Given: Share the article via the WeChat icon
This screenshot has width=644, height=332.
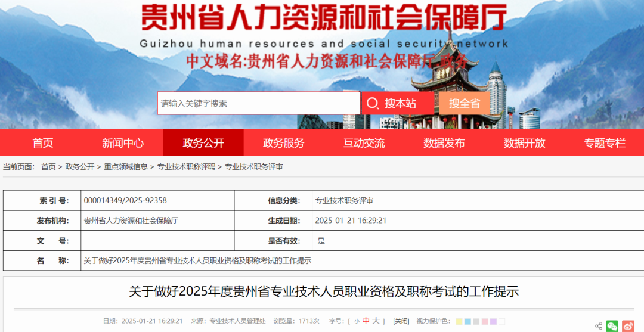Looking at the screenshot, I should click(x=612, y=326).
